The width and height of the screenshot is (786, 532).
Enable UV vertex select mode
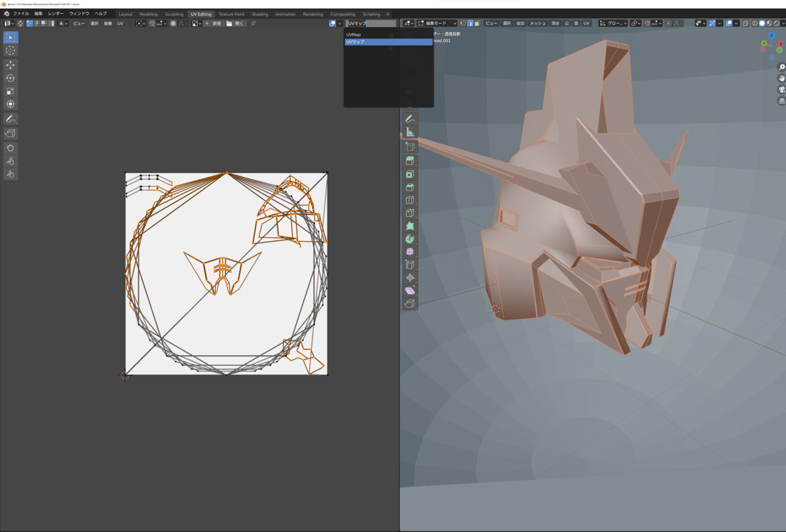pos(29,24)
